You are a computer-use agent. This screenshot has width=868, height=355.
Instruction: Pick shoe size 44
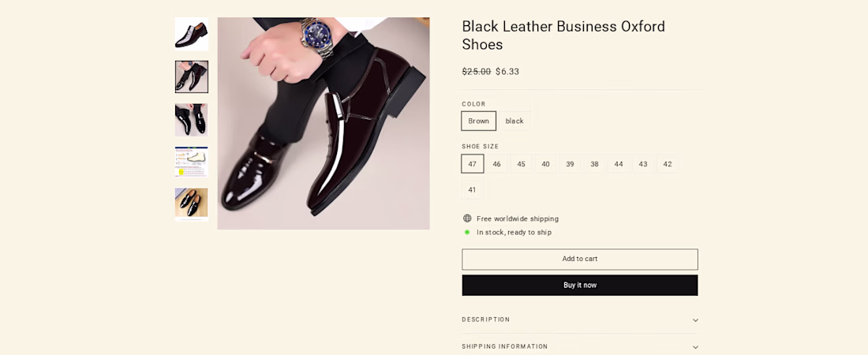pyautogui.click(x=619, y=164)
